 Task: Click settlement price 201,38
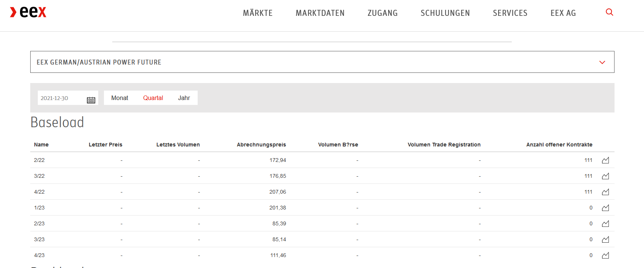(278, 208)
